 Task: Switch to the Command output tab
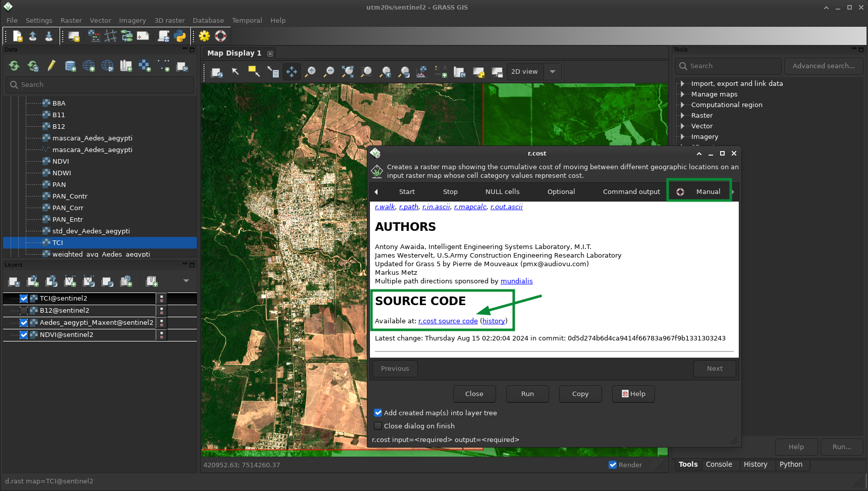tap(631, 192)
